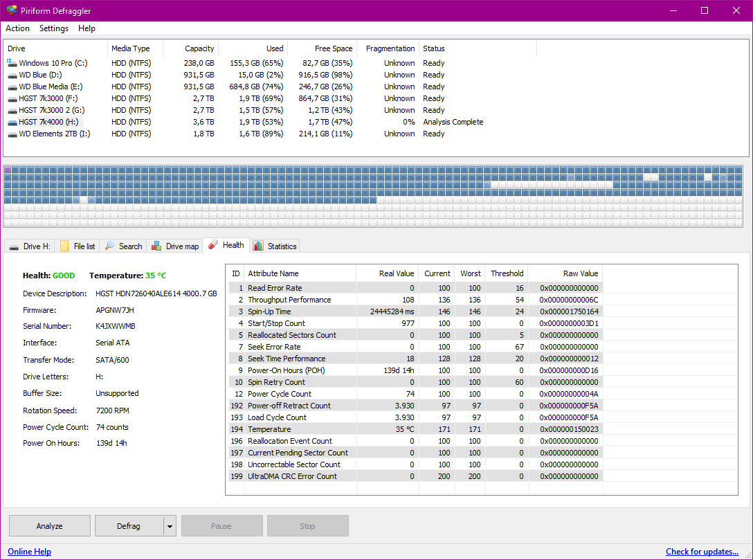Open the Help menu

[x=87, y=28]
